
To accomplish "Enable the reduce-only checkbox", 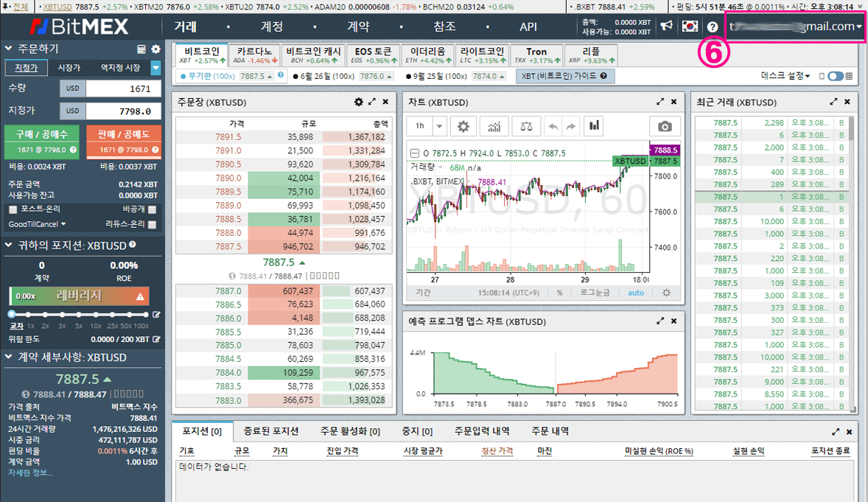I will click(153, 224).
